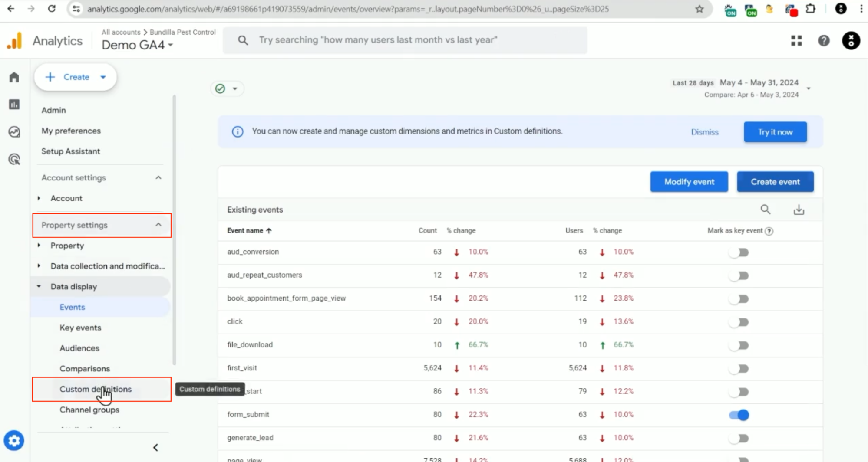
Task: Select Key events menu item
Action: (80, 328)
